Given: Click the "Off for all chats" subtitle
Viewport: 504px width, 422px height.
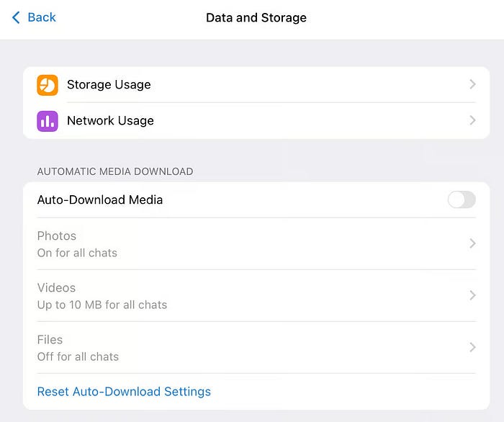Looking at the screenshot, I should click(78, 356).
